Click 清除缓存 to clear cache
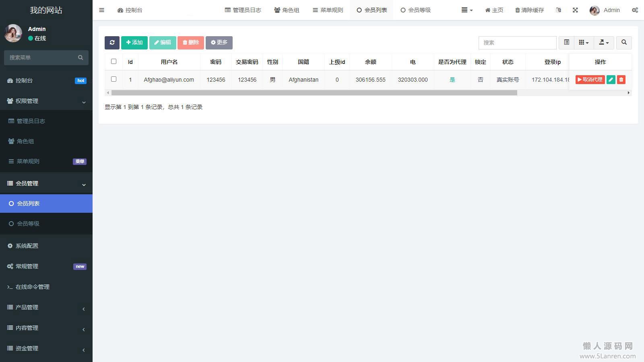The height and width of the screenshot is (362, 644). click(x=529, y=10)
